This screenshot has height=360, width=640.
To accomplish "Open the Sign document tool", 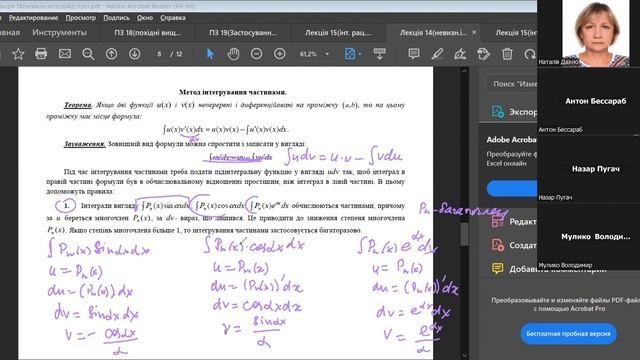I will (x=460, y=54).
